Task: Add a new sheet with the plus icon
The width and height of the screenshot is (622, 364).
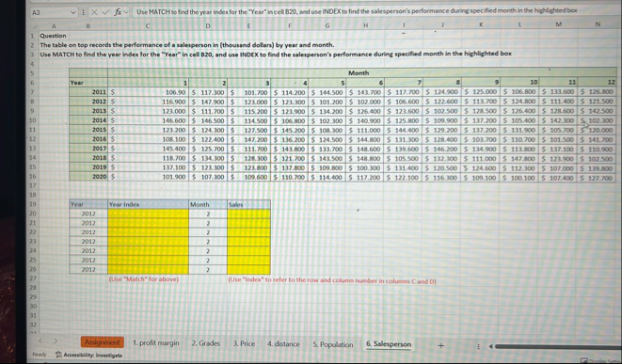Action: pos(440,345)
